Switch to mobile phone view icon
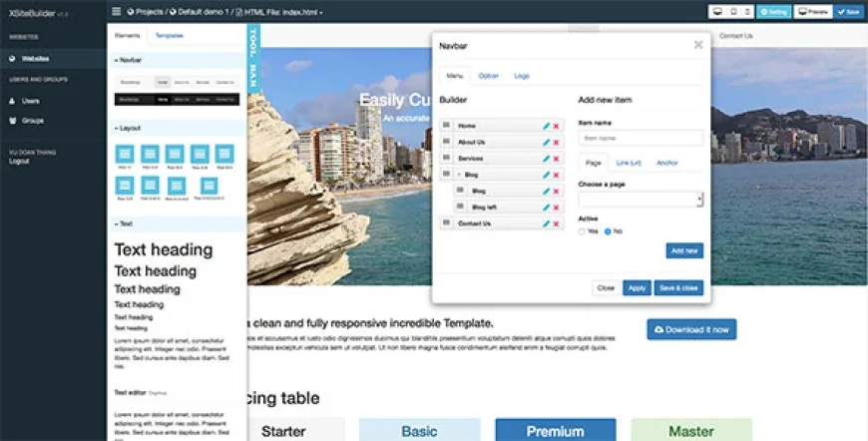This screenshot has height=441, width=868. pos(747,12)
